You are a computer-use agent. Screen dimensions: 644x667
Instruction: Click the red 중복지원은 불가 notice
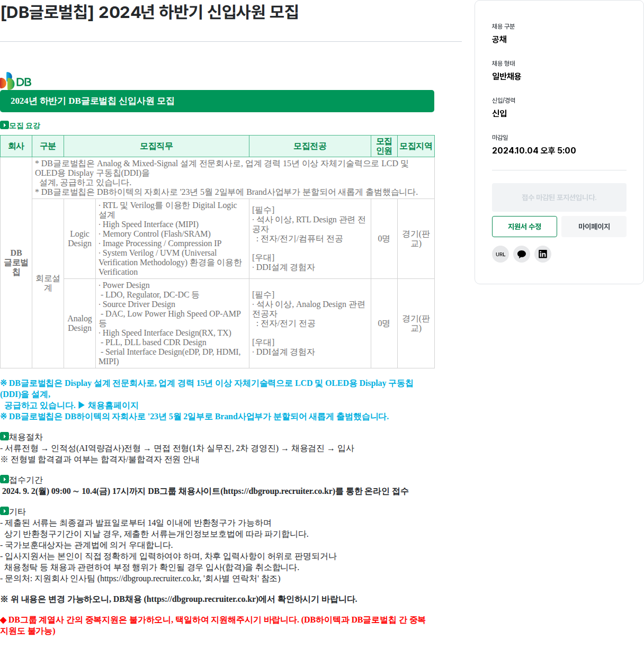point(213,625)
